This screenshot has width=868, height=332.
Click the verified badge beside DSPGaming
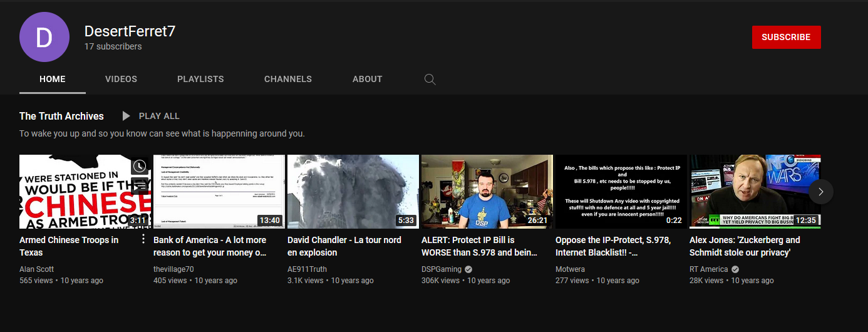click(468, 269)
